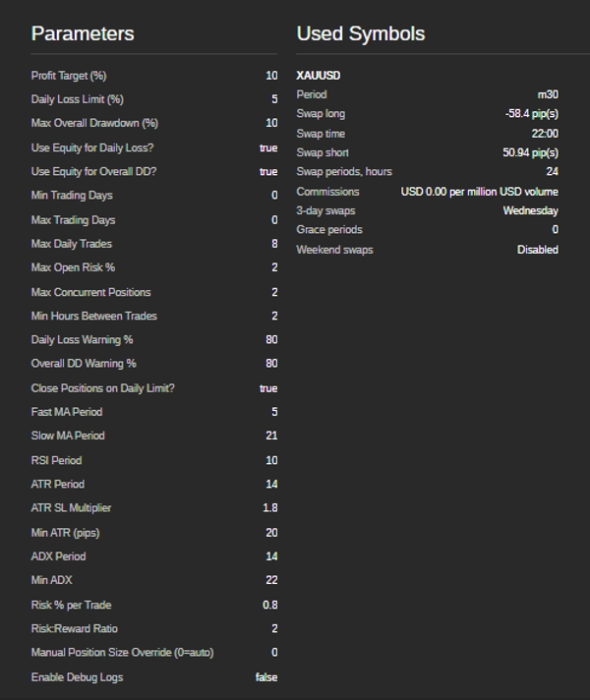The image size is (590, 700).
Task: Click the Slow MA Period value 21
Action: click(x=271, y=436)
